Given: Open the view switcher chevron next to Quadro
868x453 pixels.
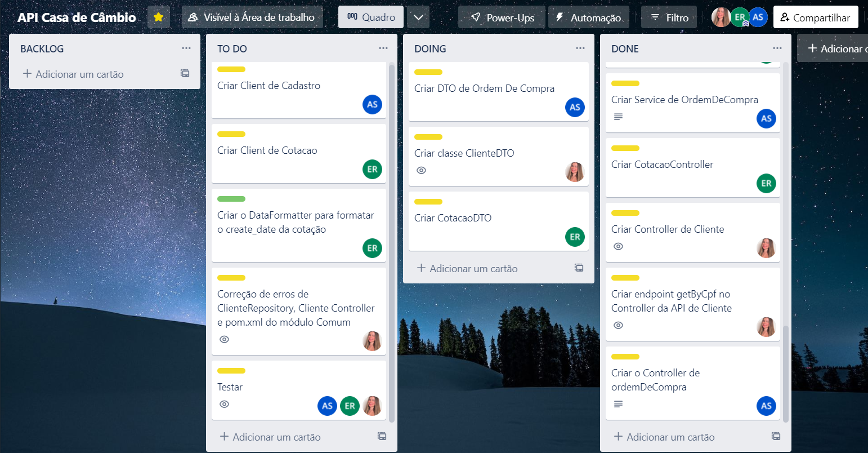Looking at the screenshot, I should (x=418, y=17).
